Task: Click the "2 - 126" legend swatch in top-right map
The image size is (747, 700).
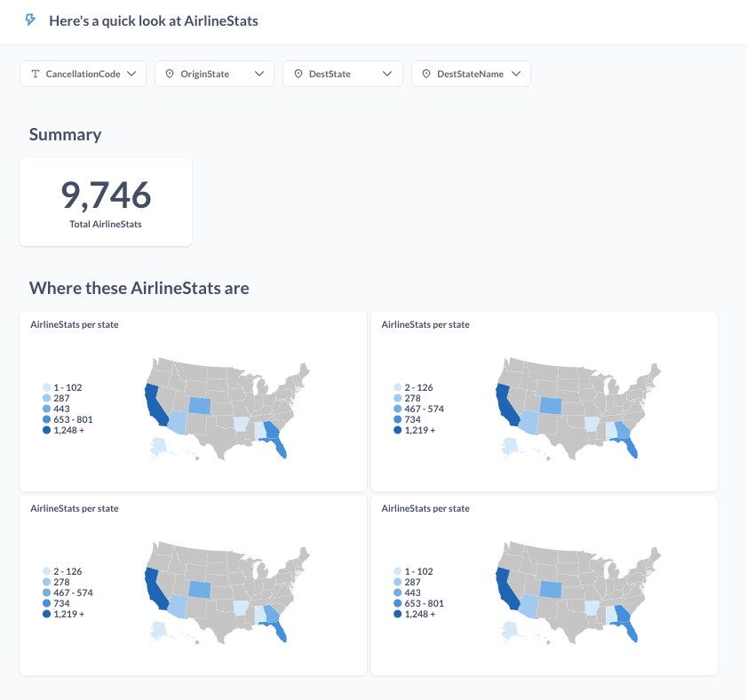Action: coord(398,388)
